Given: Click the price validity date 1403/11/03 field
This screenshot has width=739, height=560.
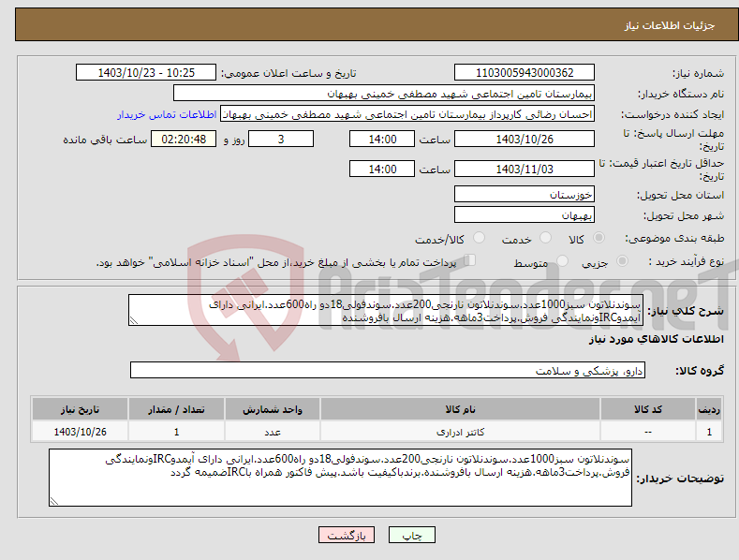Looking at the screenshot, I should tap(525, 169).
